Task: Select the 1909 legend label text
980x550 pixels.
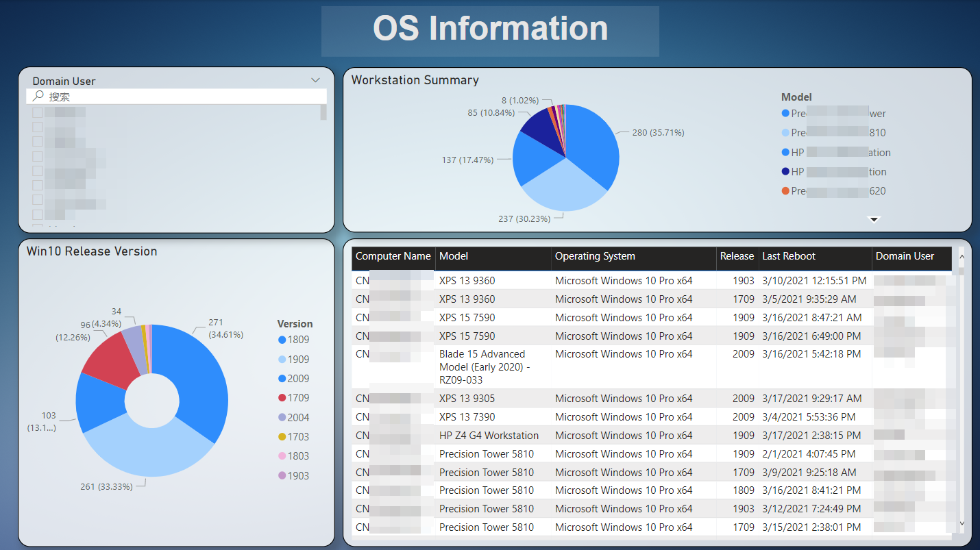Action: pos(298,360)
